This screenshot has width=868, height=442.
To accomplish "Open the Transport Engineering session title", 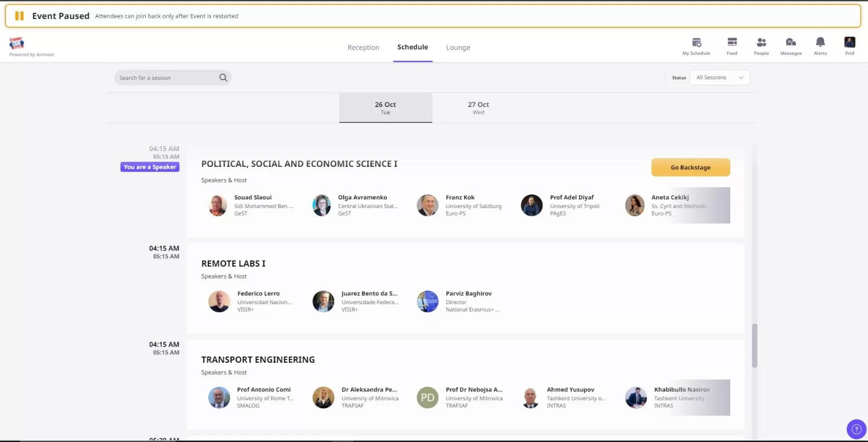I will pos(258,359).
